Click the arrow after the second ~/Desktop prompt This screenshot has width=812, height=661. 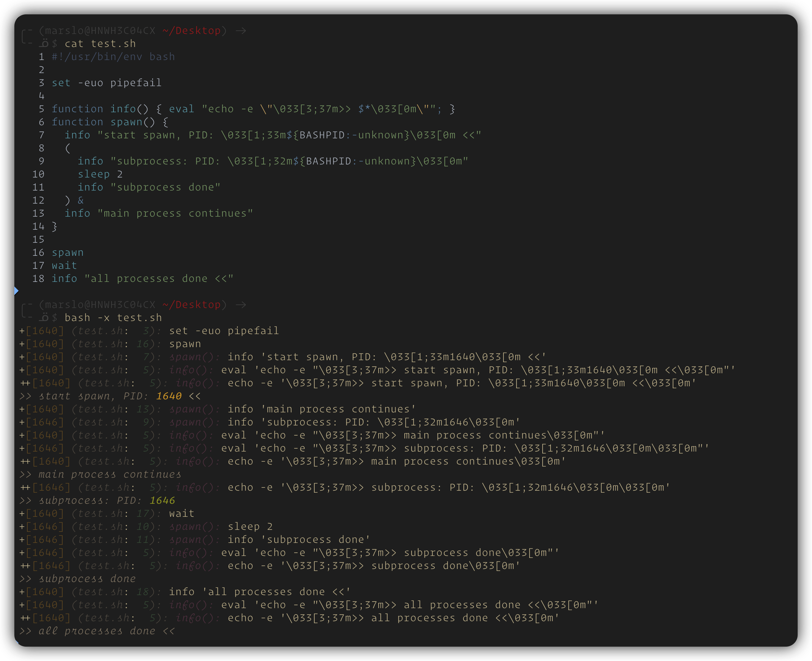[240, 305]
